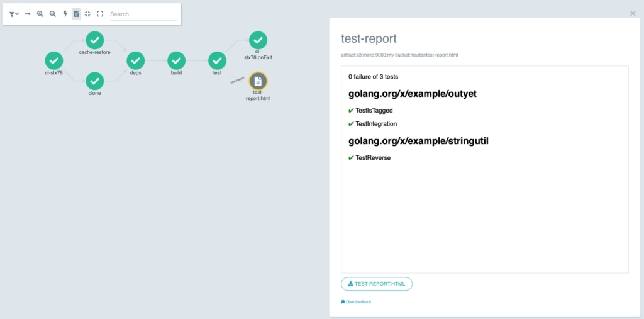Open the node filter dropdown
644x319 pixels.
[14, 14]
